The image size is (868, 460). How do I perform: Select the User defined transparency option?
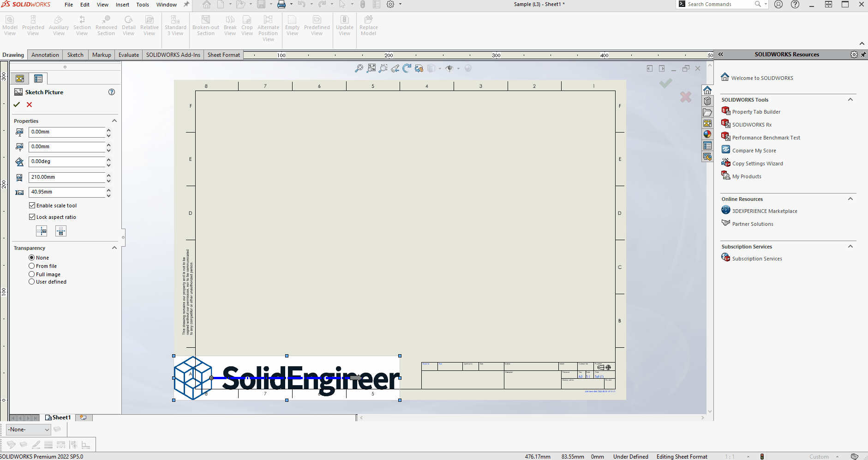click(x=32, y=282)
